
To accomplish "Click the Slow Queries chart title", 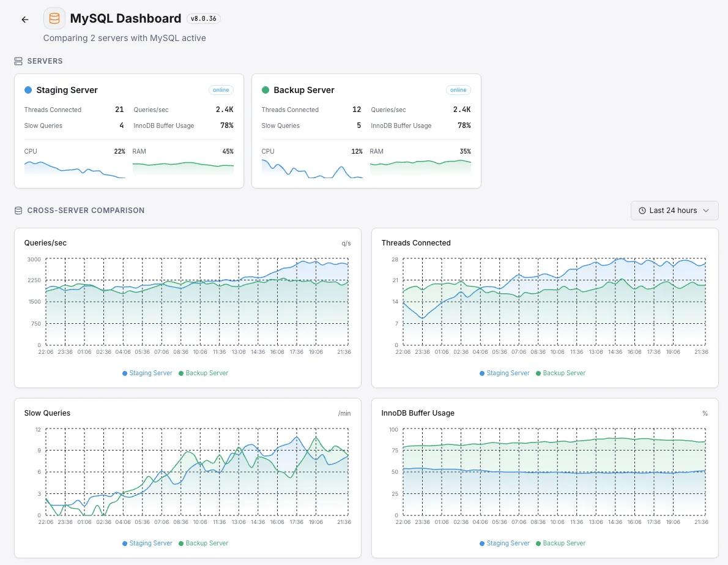I will pyautogui.click(x=47, y=413).
